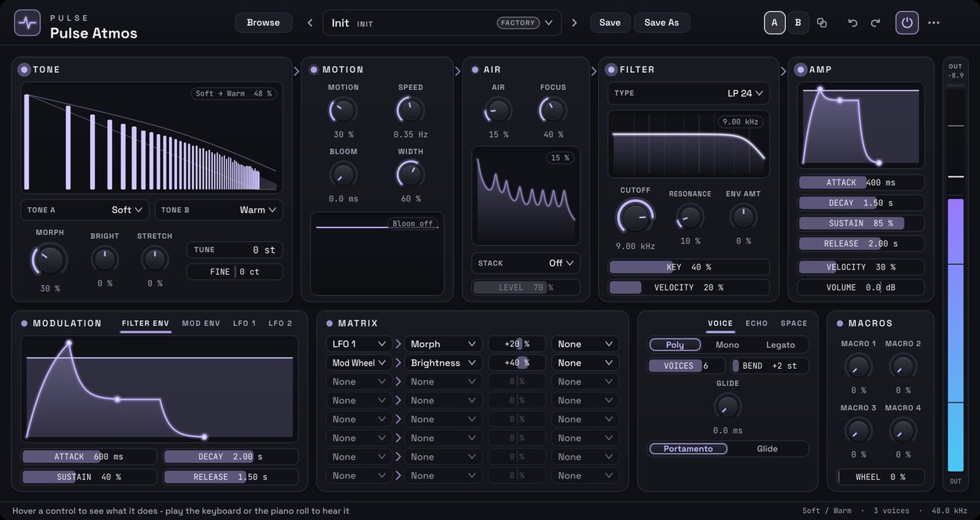
Task: Select the B preset slot
Action: [x=798, y=23]
